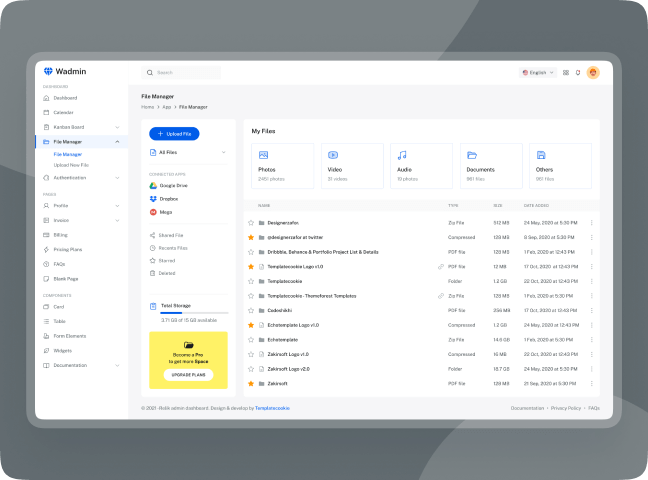Star Zakirsoft Logo v1.0
Viewport: 648px width, 480px height.
click(x=251, y=354)
